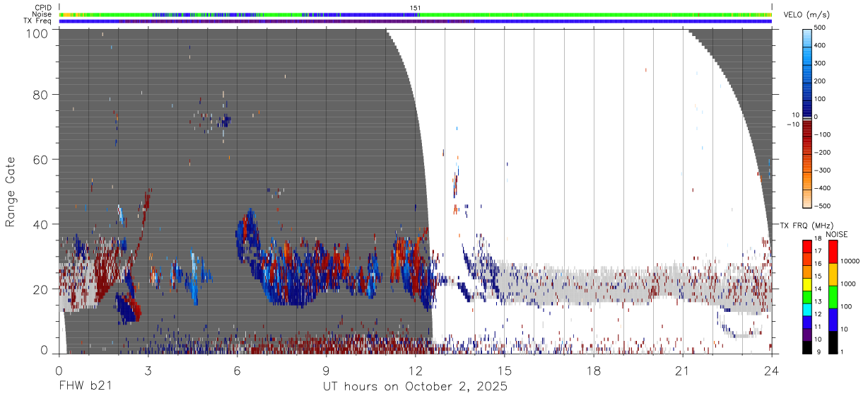This screenshot has height=401, width=868.
Task: Pick the red 17-18 MHz swatch in the TX FRQ legend
Action: pyautogui.click(x=807, y=246)
